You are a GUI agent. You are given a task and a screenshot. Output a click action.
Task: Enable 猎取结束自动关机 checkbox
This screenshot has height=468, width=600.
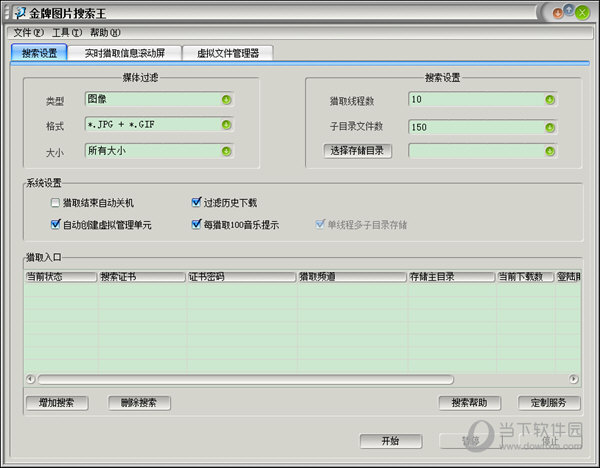56,202
